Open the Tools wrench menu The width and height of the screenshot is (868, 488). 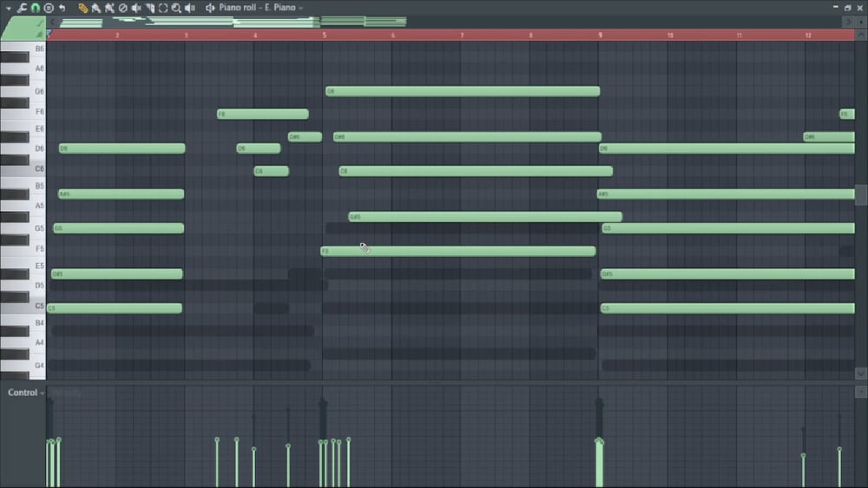tap(22, 8)
